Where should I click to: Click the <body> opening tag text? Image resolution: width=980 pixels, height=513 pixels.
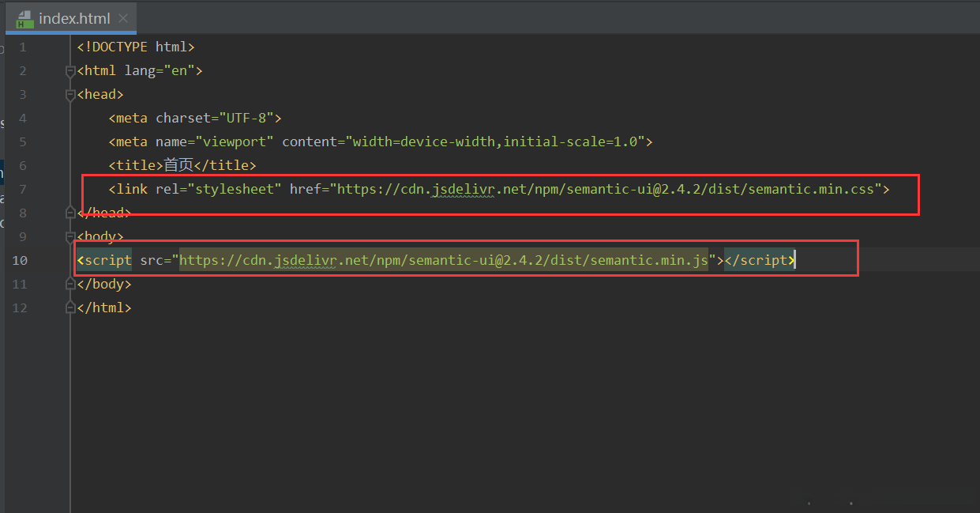[100, 237]
